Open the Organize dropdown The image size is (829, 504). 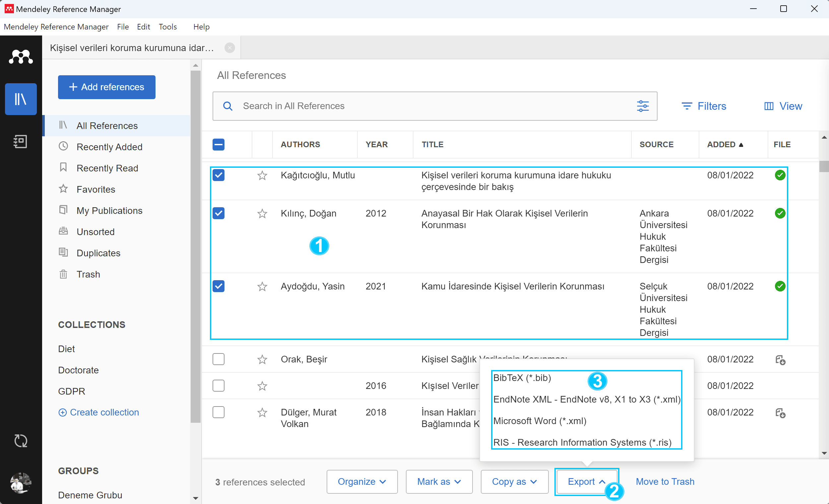click(362, 482)
